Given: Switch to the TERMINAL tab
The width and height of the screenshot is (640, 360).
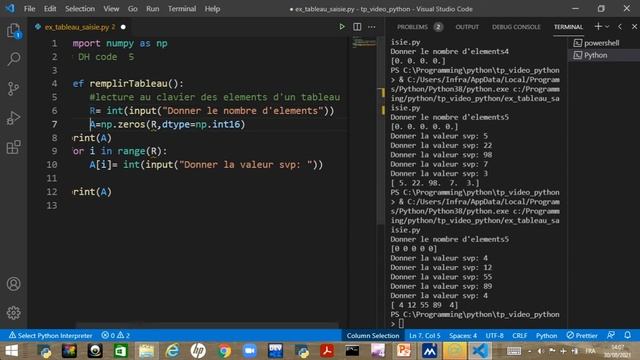Looking at the screenshot, I should pyautogui.click(x=568, y=27).
